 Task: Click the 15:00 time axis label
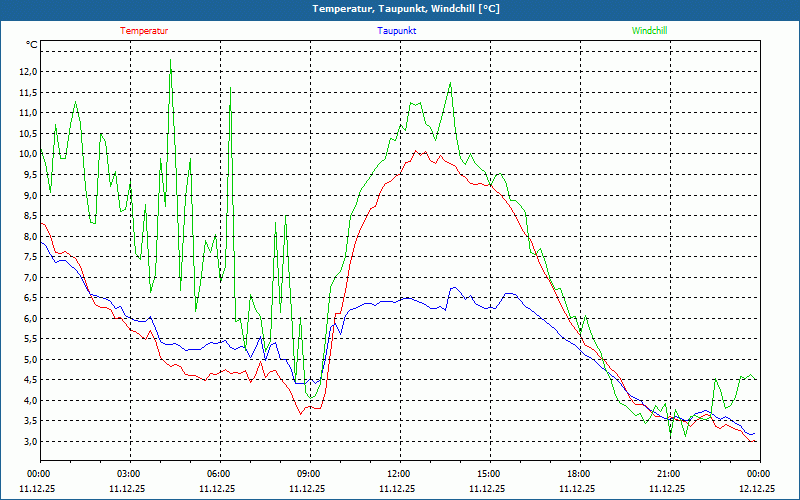[489, 474]
